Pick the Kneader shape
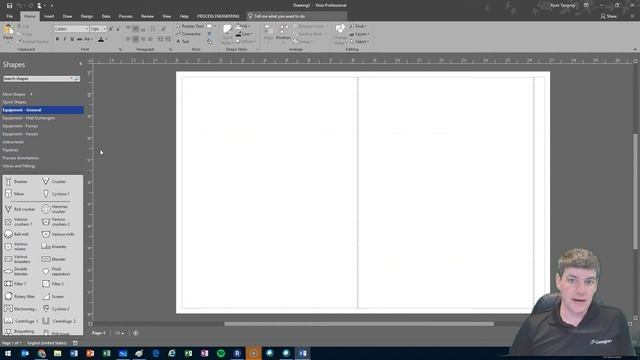 click(x=54, y=247)
